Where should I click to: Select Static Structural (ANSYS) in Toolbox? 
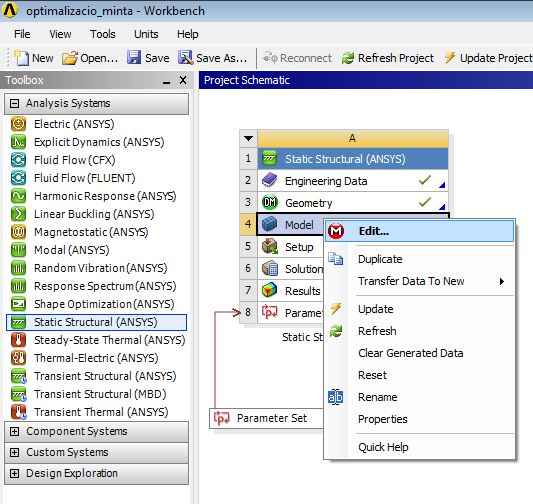click(x=96, y=322)
